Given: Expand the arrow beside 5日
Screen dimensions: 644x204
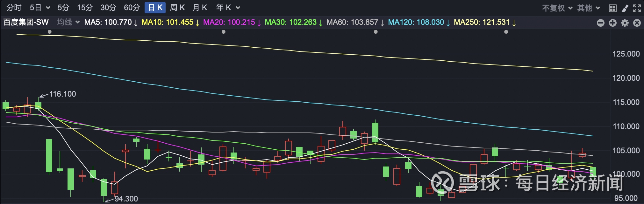Looking at the screenshot, I should coord(48,8).
